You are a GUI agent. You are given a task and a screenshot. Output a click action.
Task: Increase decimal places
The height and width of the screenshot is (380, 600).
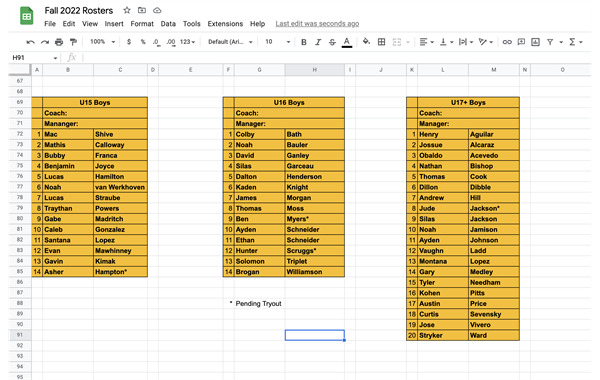click(x=171, y=42)
